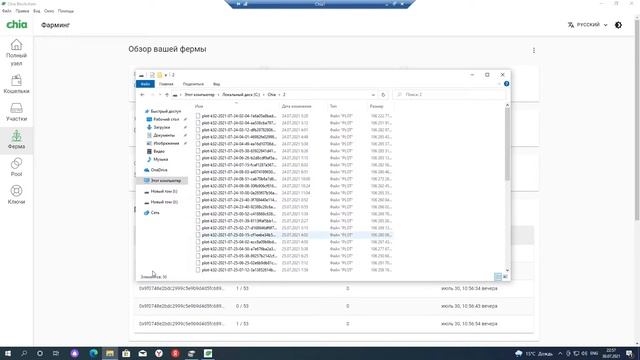The height and width of the screenshot is (360, 640).
Task: Open Помощь menu in Chia menu bar
Action: 66,11
